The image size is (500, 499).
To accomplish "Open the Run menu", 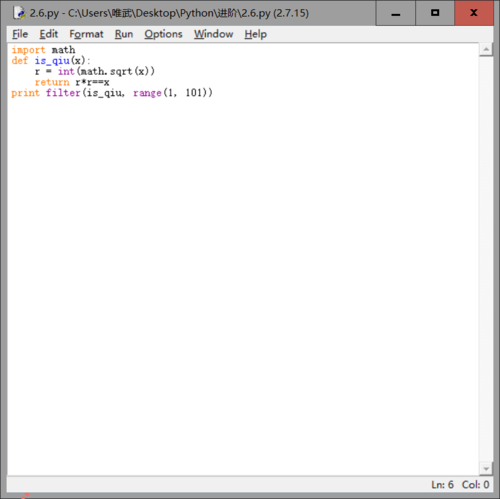I will (x=124, y=34).
